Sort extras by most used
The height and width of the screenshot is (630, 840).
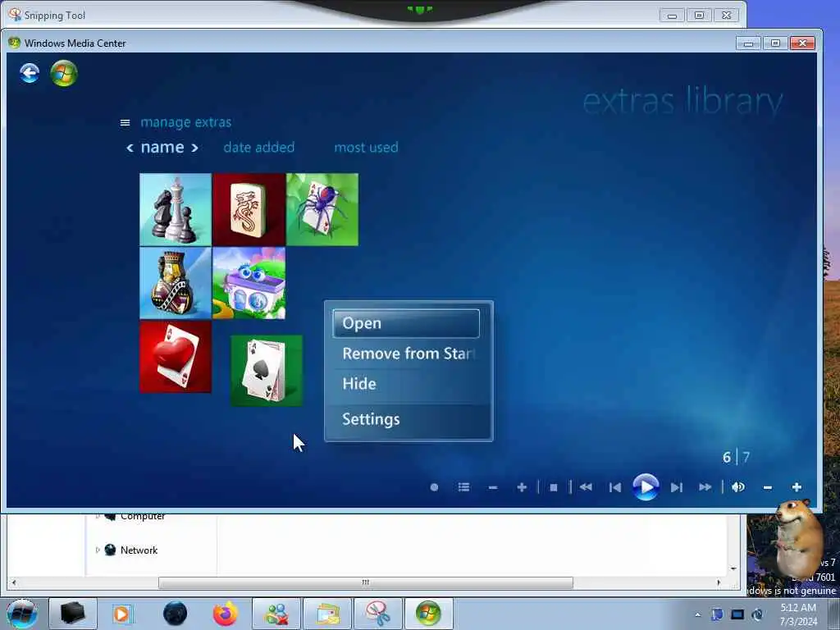click(x=366, y=148)
